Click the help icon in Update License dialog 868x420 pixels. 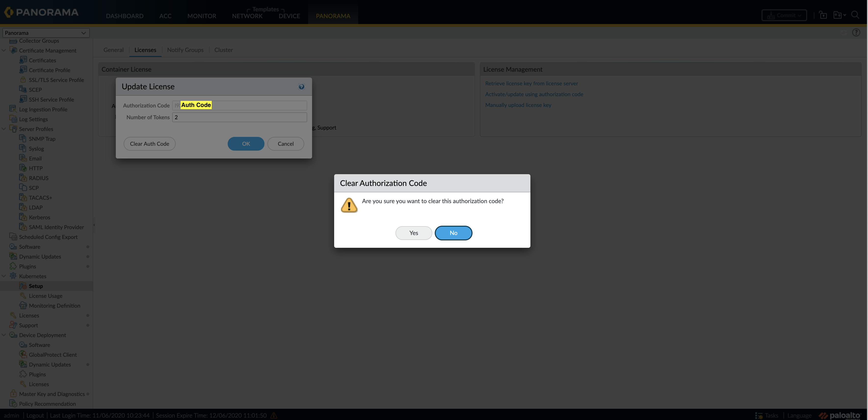(301, 87)
